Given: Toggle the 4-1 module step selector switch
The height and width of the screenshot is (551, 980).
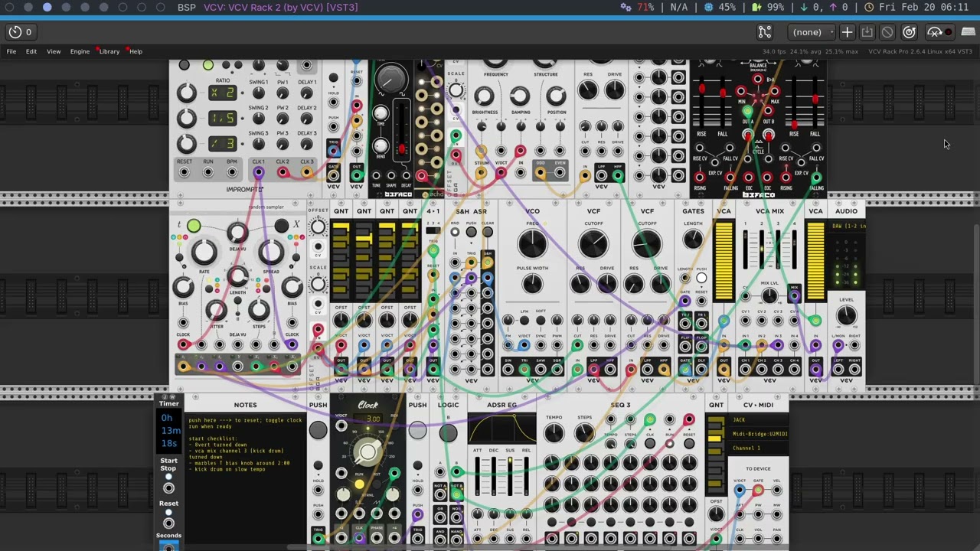Looking at the screenshot, I should [x=433, y=230].
